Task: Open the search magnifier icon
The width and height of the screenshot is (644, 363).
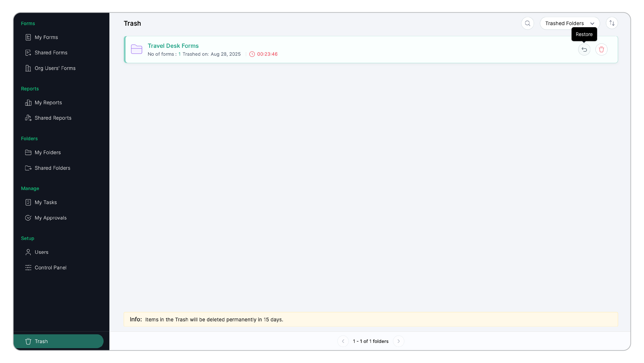Action: (527, 23)
